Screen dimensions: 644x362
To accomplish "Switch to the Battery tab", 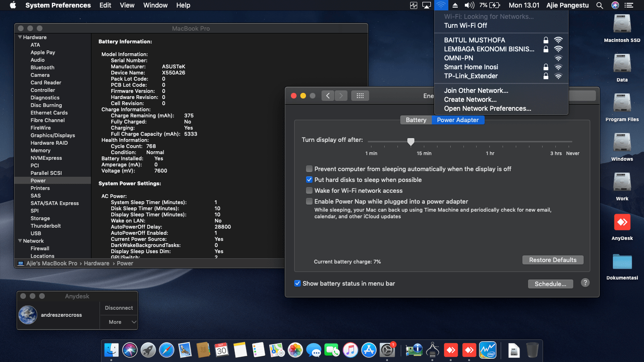I will (416, 120).
